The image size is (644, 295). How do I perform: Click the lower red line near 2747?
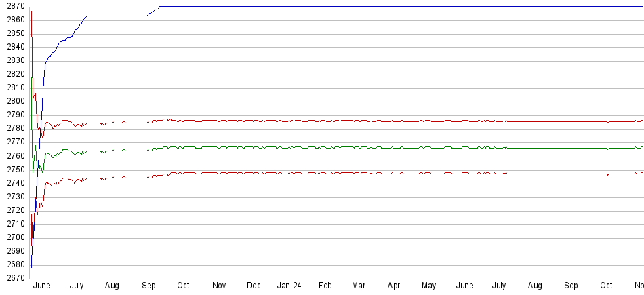(x=339, y=173)
